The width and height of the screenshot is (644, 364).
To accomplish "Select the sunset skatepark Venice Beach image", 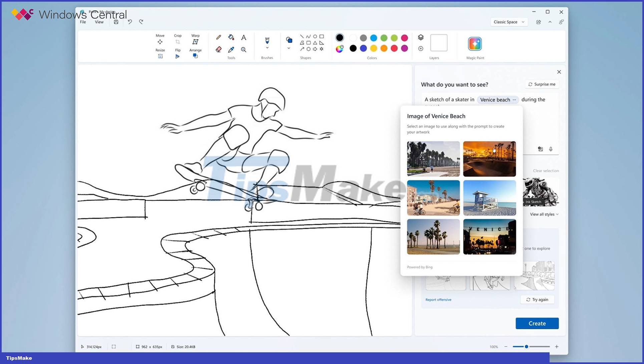I will [490, 159].
